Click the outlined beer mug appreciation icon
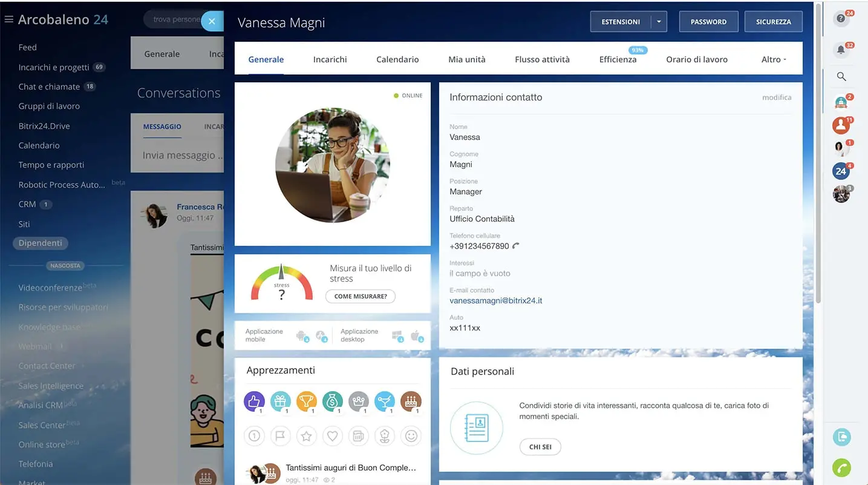The width and height of the screenshot is (868, 485). [x=359, y=436]
